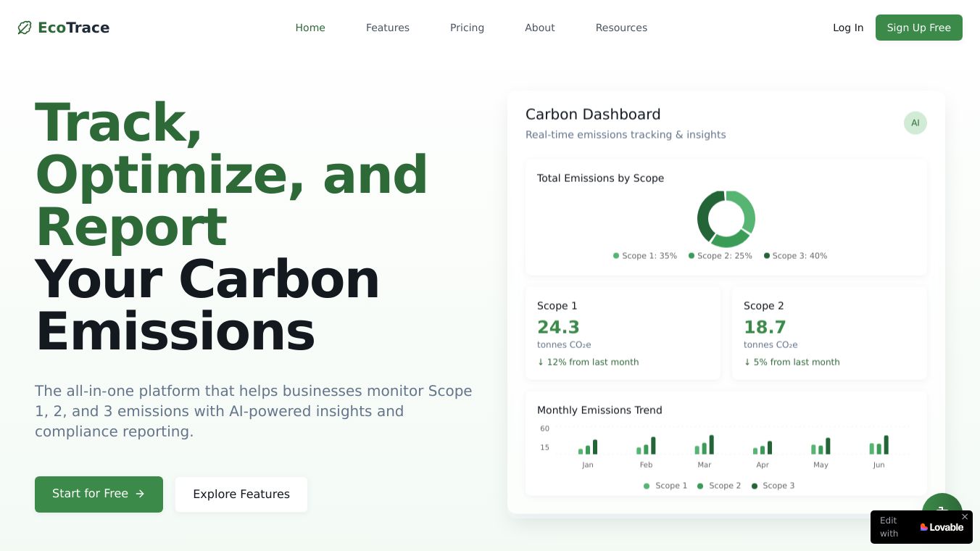The height and width of the screenshot is (551, 980).
Task: Open the About nav item
Action: pos(540,28)
